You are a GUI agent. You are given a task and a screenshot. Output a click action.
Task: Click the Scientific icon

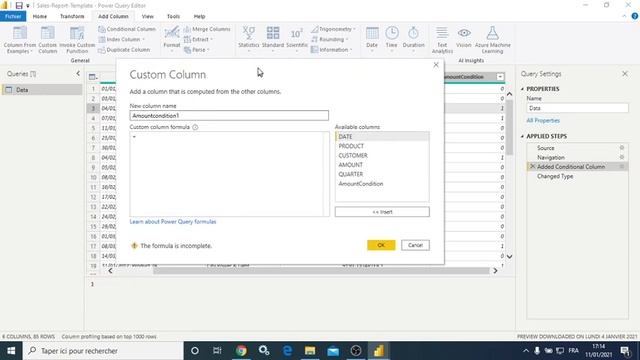point(297,39)
